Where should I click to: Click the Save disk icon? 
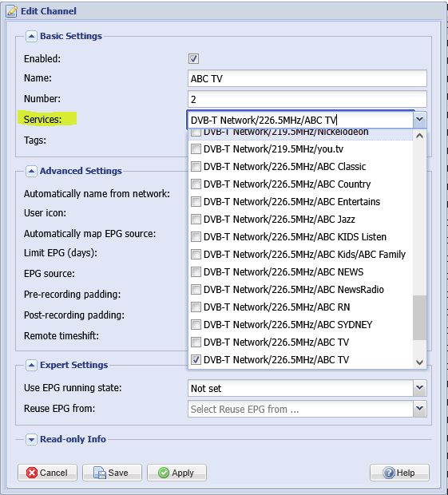pyautogui.click(x=100, y=473)
